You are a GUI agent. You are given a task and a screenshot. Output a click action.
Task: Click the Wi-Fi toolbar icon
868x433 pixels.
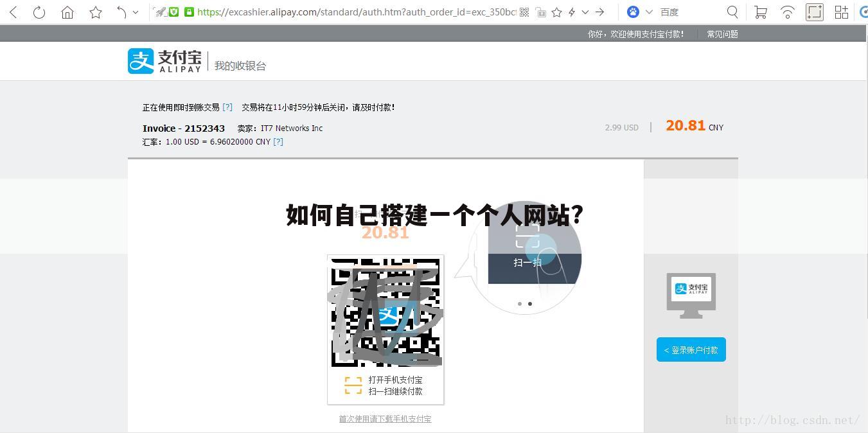[x=788, y=12]
